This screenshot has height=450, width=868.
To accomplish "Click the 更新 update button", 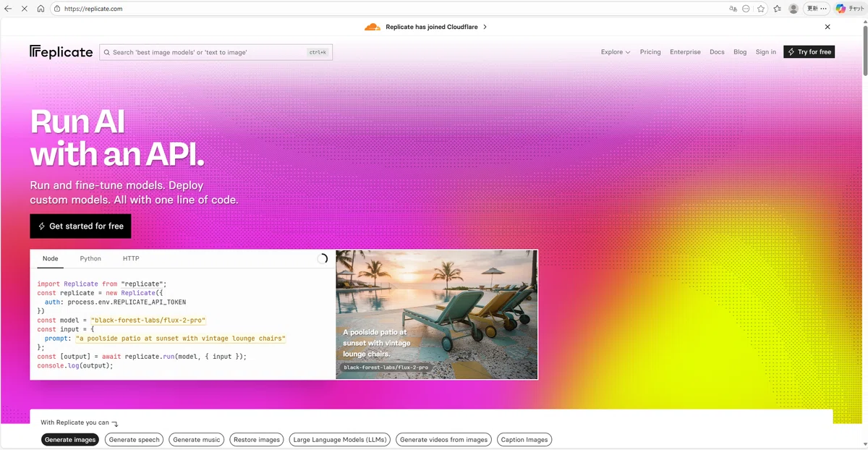I will tap(816, 9).
